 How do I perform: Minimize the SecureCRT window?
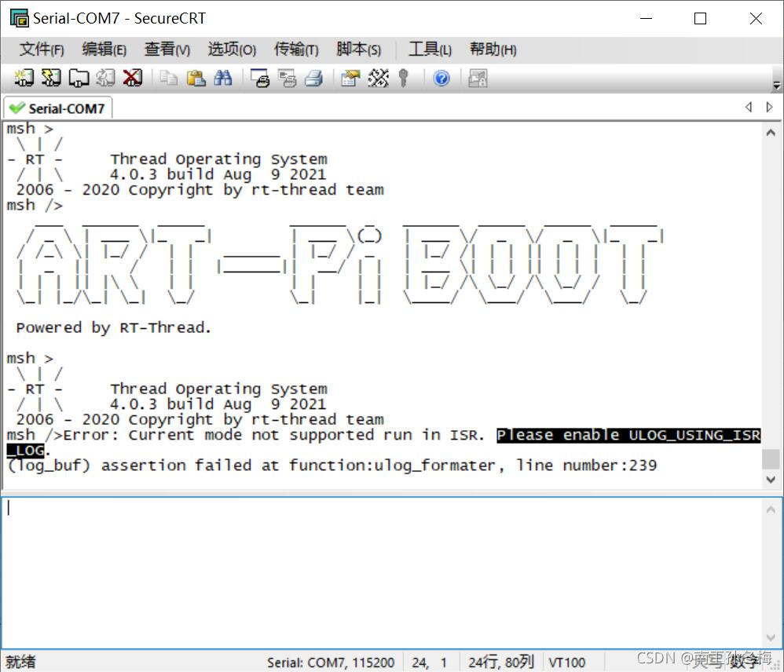646,19
